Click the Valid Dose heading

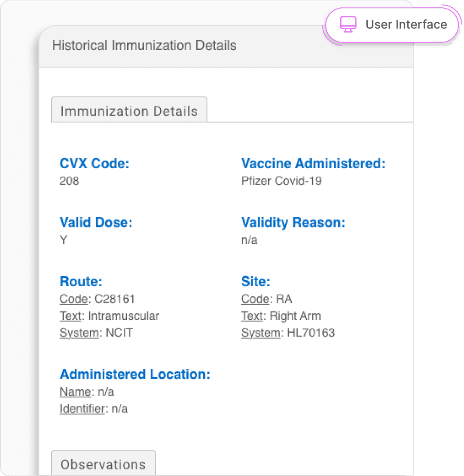[x=96, y=222]
